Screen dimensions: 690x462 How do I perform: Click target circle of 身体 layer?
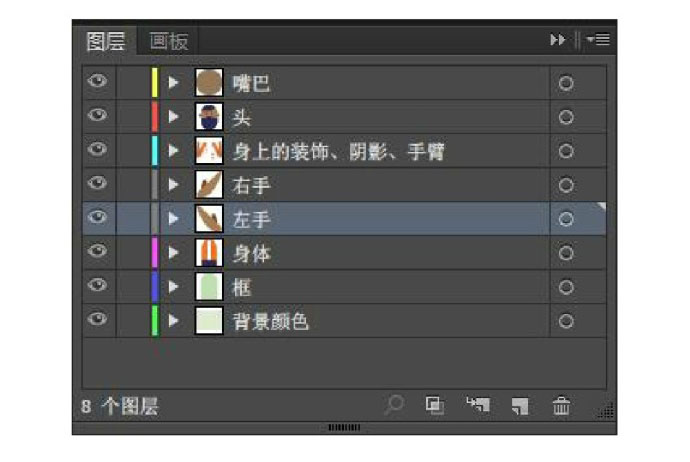click(566, 253)
